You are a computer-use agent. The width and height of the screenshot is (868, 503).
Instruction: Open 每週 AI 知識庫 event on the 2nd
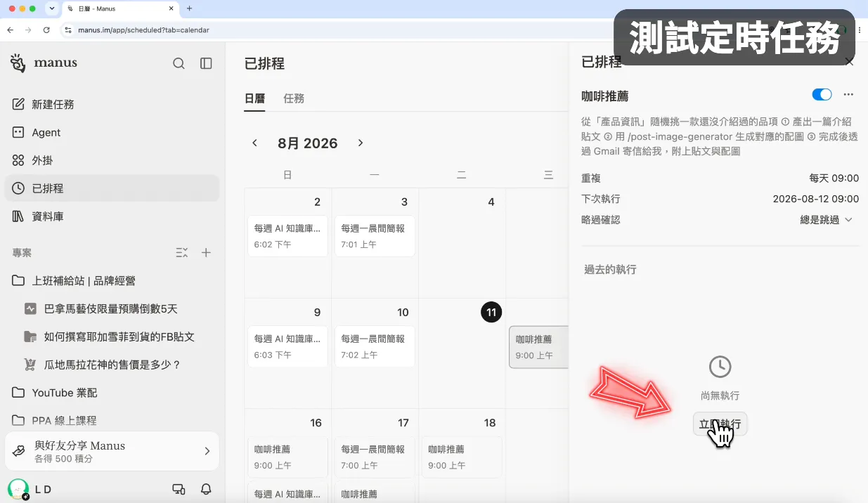pos(288,236)
